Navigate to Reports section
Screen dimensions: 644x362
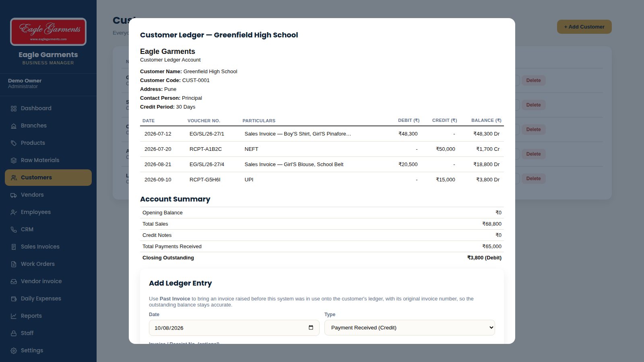(48, 316)
